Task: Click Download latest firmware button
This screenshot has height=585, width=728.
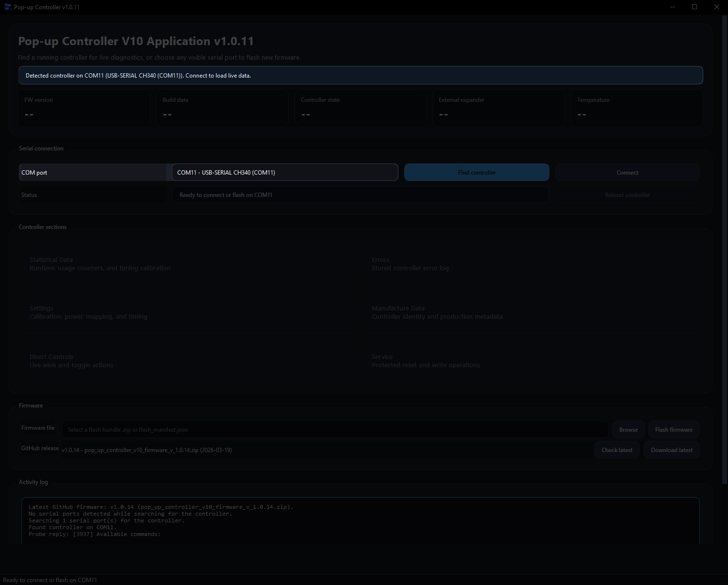Action: (x=671, y=450)
